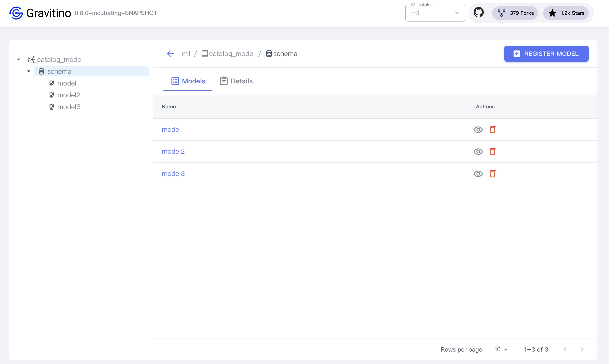This screenshot has height=364, width=609.
Task: Click the Register Model button
Action: pyautogui.click(x=546, y=54)
